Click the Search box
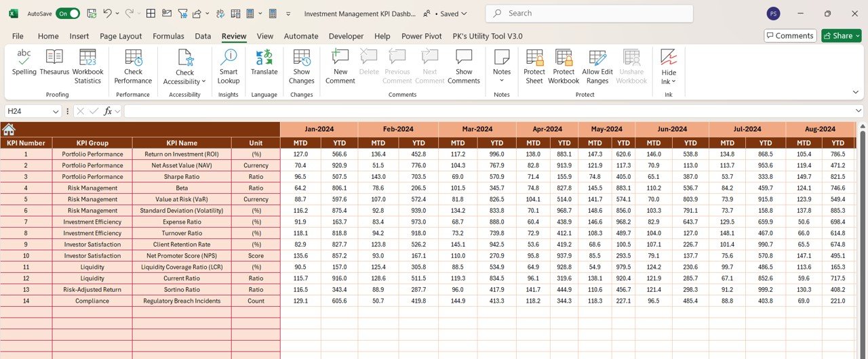Screen dimensions: 868x359 tap(589, 14)
